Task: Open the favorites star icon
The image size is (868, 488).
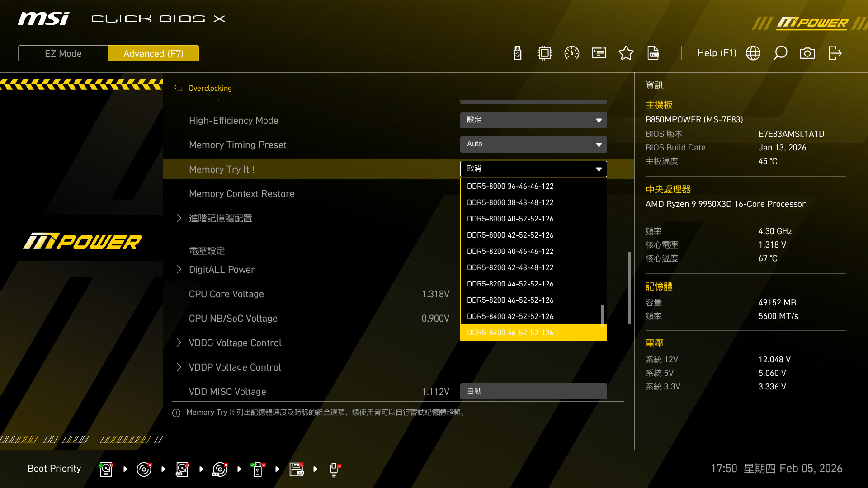Action: coord(626,53)
